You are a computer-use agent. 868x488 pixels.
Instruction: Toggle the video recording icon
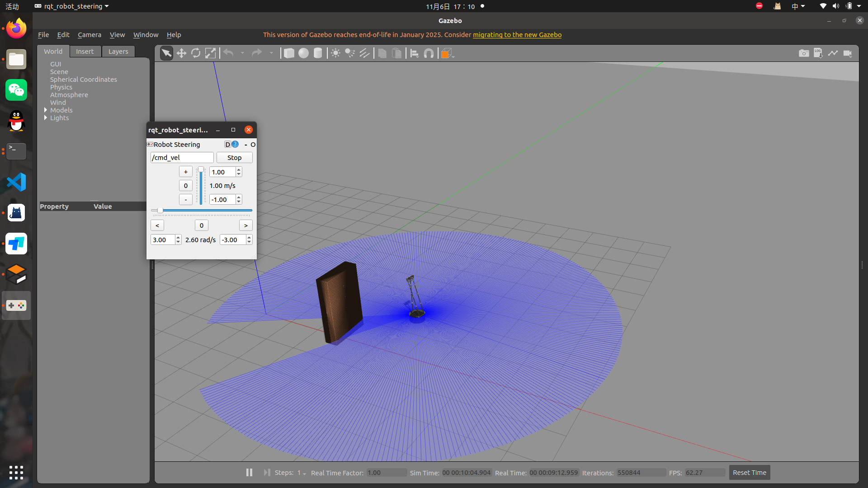[x=848, y=53]
